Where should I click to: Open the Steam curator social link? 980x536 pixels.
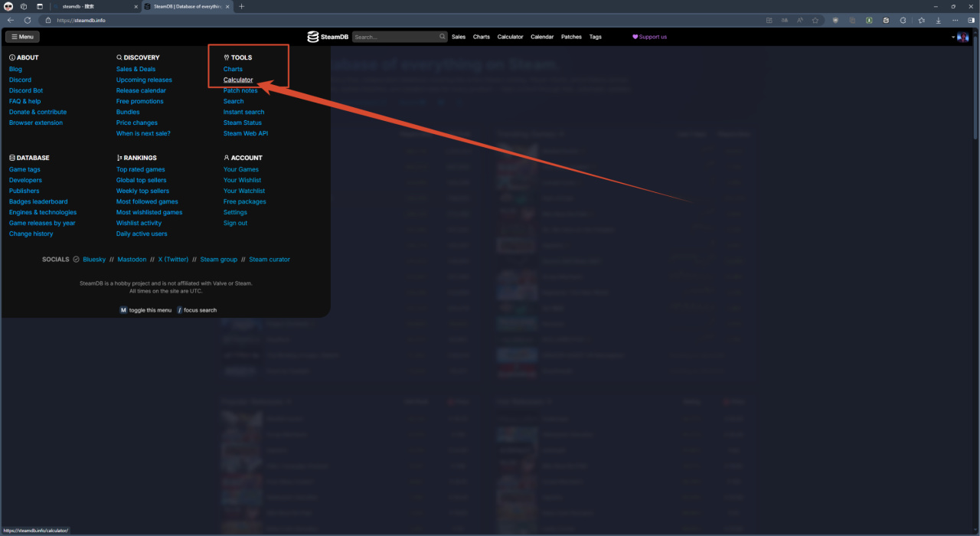coord(269,260)
